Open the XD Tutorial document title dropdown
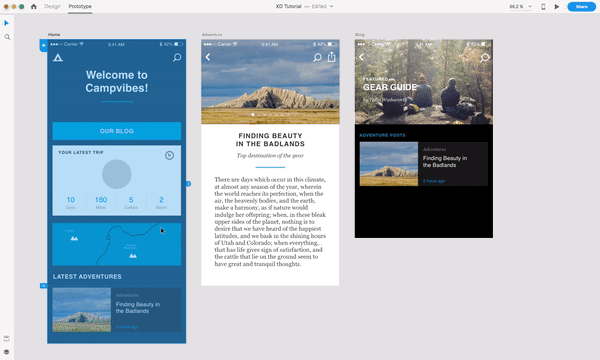Viewport: 600px width, 360px height. click(x=304, y=7)
